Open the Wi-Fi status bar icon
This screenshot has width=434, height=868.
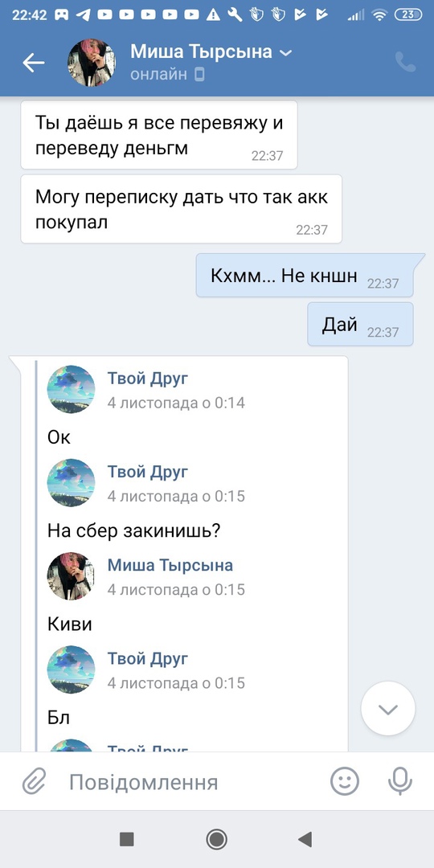click(x=379, y=15)
